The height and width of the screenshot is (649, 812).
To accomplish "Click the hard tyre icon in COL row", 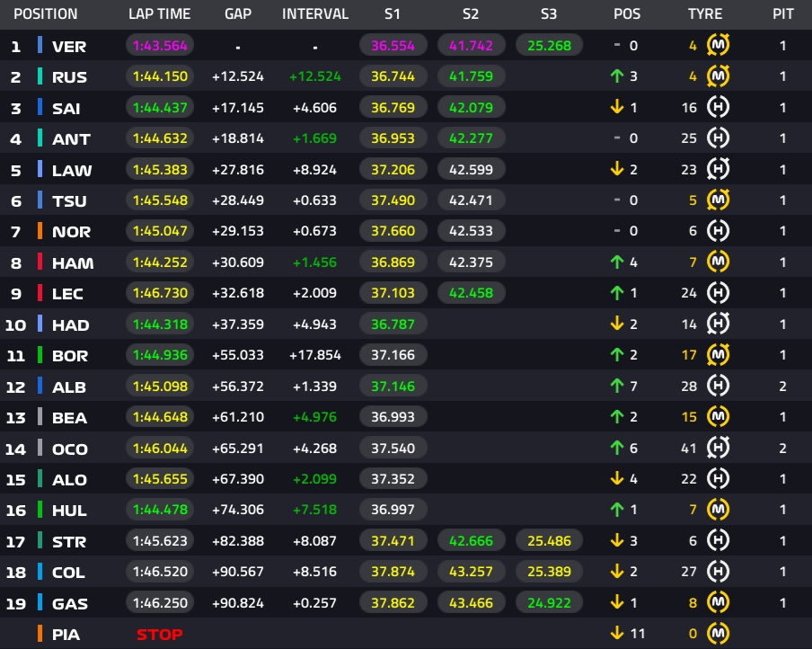I will [x=719, y=571].
